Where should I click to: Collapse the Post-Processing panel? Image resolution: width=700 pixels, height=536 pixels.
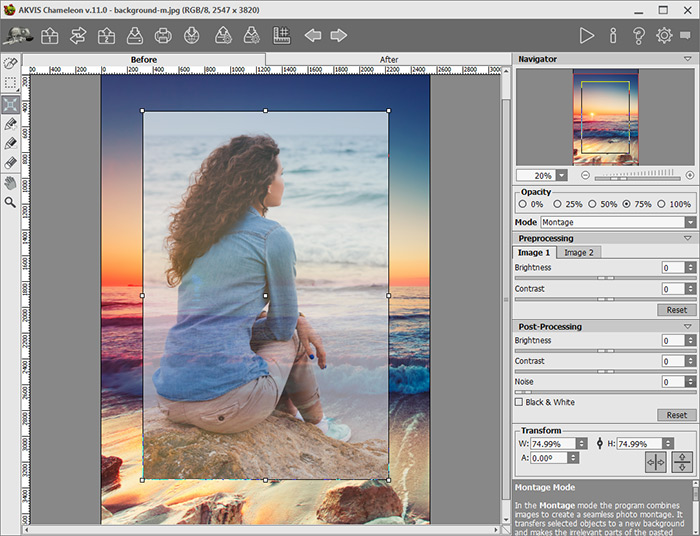point(688,327)
